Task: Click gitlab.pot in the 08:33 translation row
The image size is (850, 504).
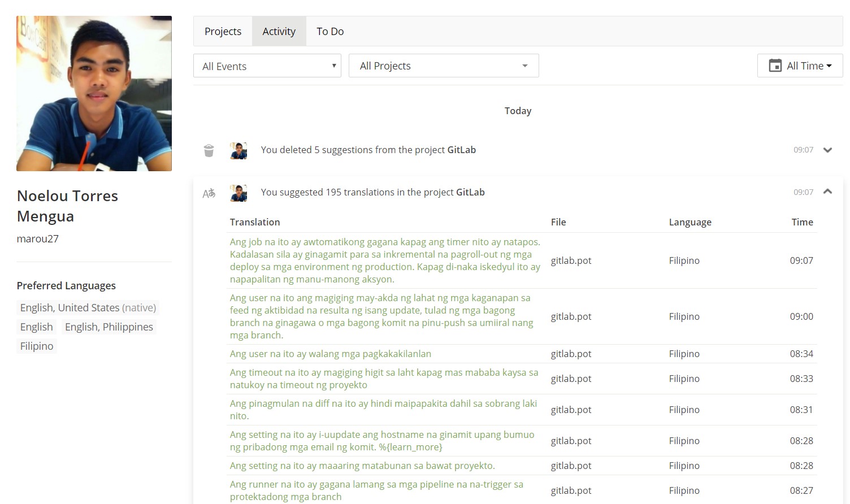Action: click(571, 379)
